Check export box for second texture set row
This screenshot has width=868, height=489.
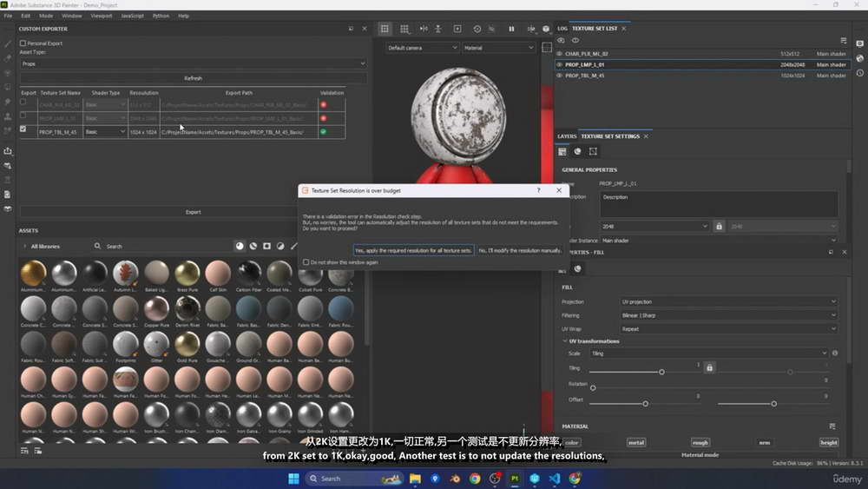23,116
